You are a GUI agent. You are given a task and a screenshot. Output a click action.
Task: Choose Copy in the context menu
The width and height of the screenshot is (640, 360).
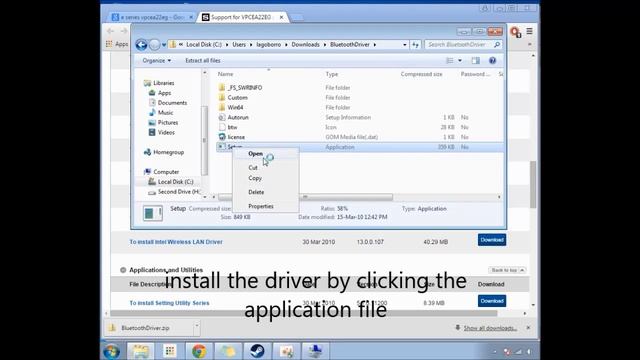tap(255, 178)
